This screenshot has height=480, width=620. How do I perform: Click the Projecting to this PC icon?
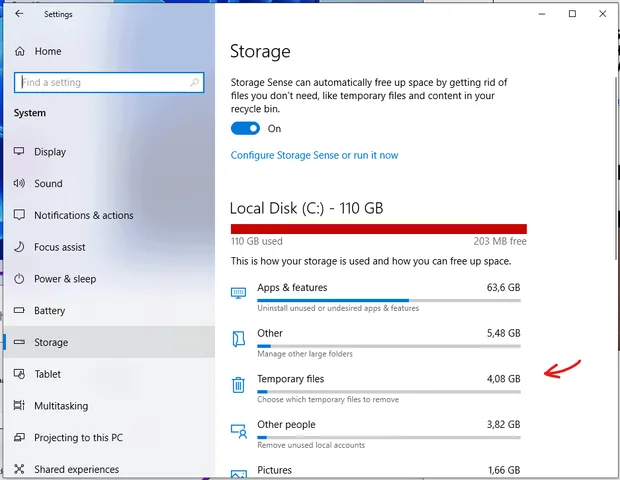[19, 437]
